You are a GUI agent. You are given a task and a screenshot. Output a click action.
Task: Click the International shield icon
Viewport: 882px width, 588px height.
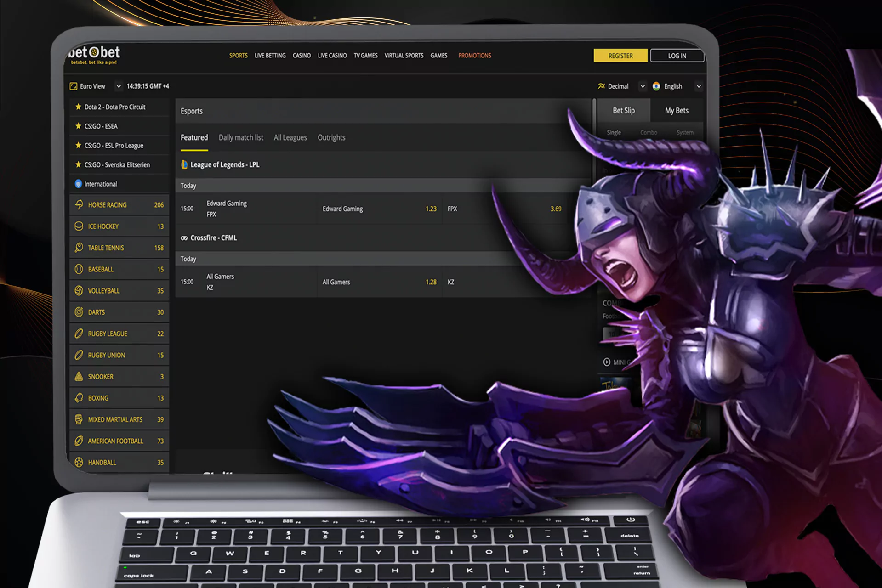click(x=78, y=184)
